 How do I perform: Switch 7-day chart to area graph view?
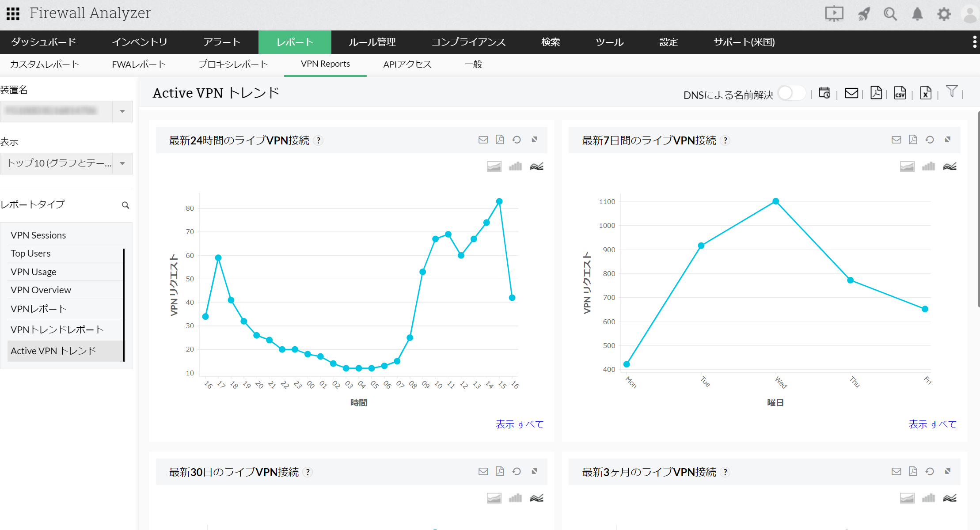click(x=907, y=167)
